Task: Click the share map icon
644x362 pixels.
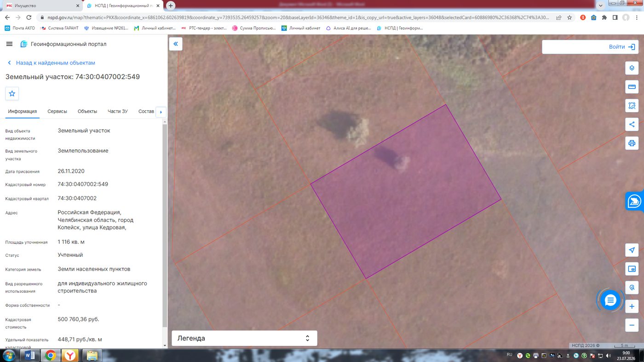Action: click(x=632, y=124)
